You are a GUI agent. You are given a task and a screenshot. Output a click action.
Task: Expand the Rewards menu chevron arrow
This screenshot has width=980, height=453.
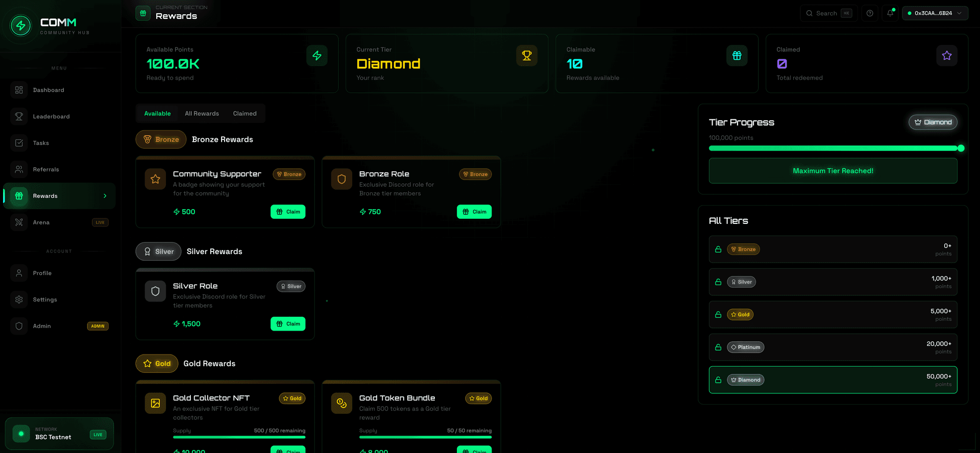tap(105, 196)
